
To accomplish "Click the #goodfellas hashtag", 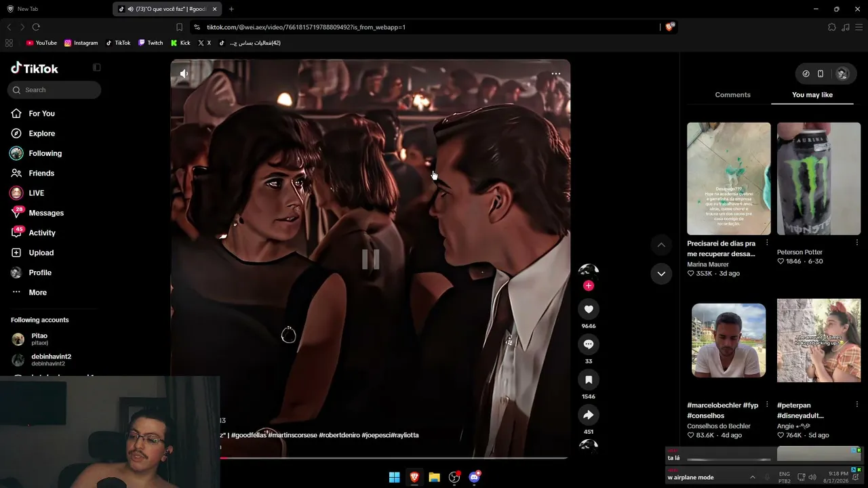I will (x=249, y=435).
